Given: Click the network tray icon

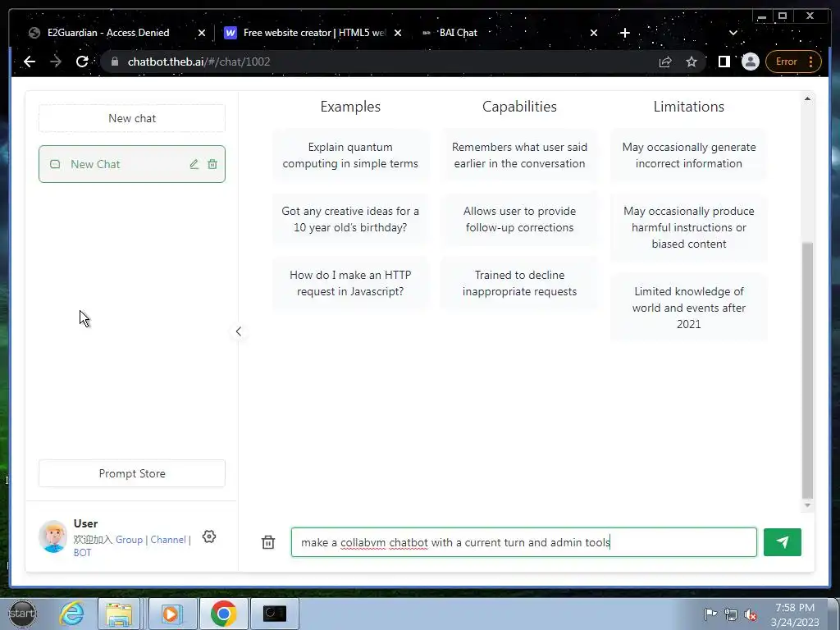Looking at the screenshot, I should click(730, 614).
